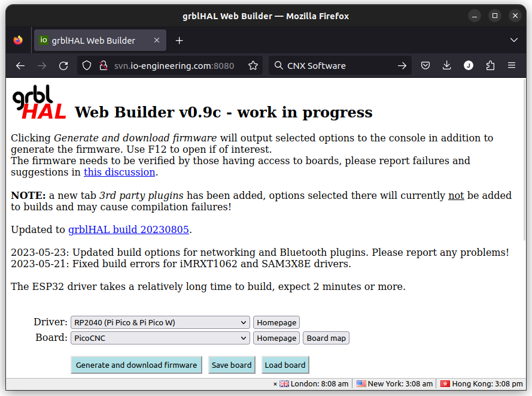Click the Load board button
Image resolution: width=532 pixels, height=396 pixels.
tap(285, 365)
